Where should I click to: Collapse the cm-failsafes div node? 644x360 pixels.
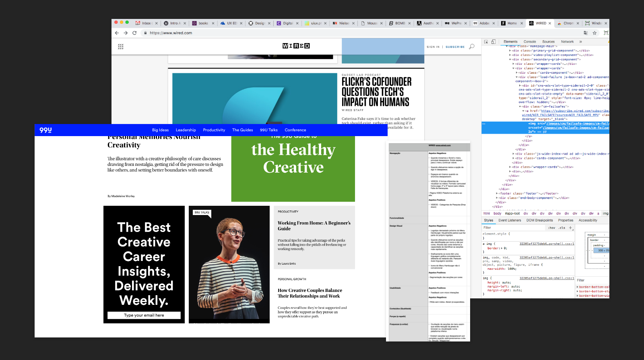[x=520, y=107]
